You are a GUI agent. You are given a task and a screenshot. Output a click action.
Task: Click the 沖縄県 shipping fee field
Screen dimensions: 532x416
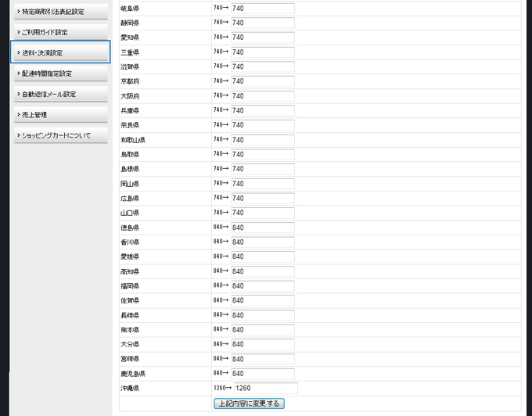pos(264,388)
